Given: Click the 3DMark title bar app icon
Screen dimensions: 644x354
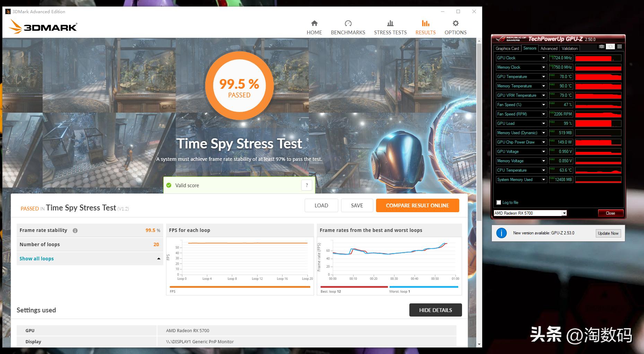Looking at the screenshot, I should point(8,11).
